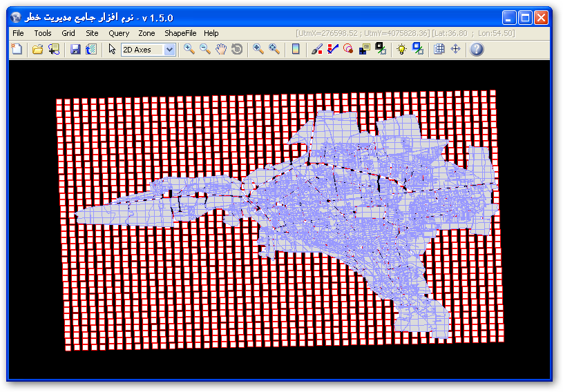The height and width of the screenshot is (392, 563).
Task: Open a file with the folder icon
Action: point(38,49)
